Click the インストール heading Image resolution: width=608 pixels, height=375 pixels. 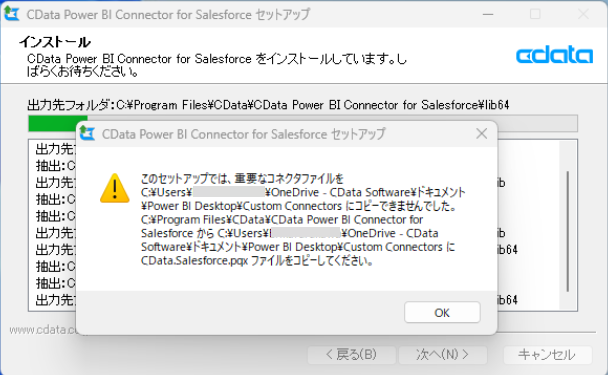(55, 42)
